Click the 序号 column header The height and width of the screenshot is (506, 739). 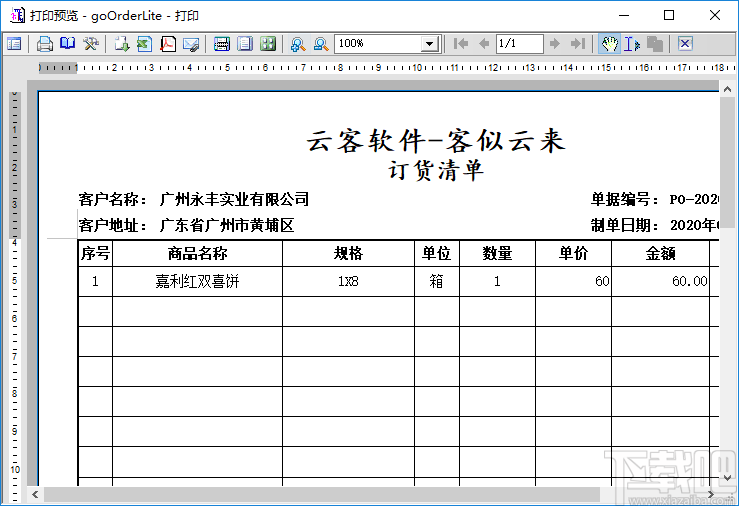tap(95, 253)
